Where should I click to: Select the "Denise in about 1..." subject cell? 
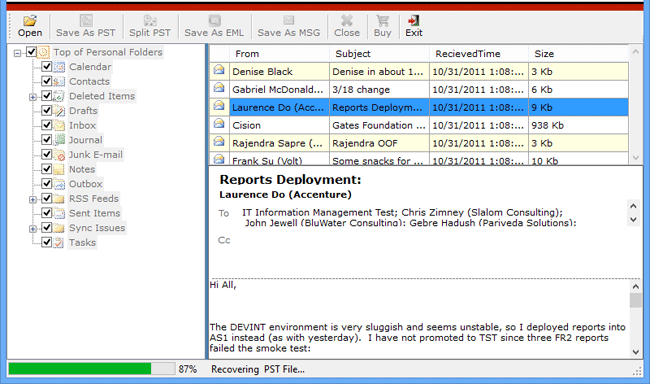[379, 72]
